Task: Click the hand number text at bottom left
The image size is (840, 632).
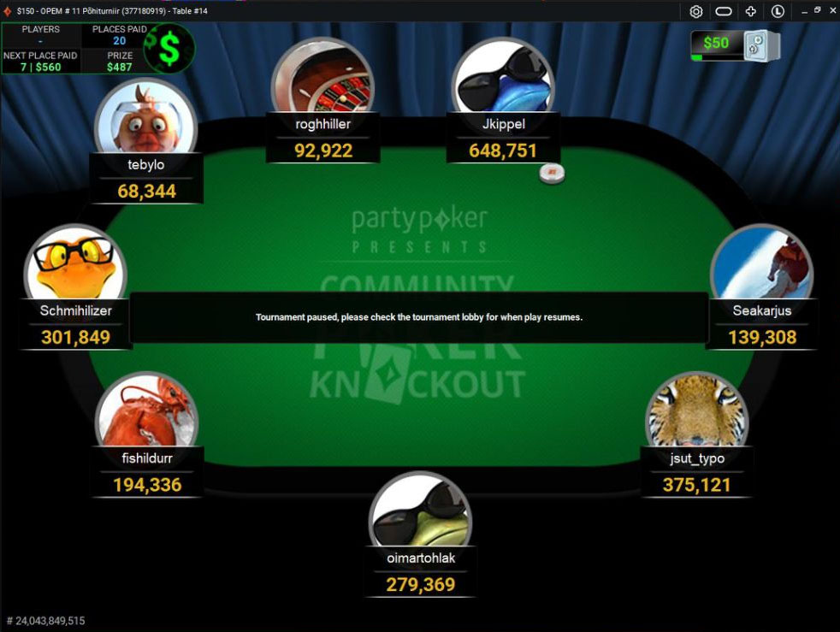Action: [45, 621]
